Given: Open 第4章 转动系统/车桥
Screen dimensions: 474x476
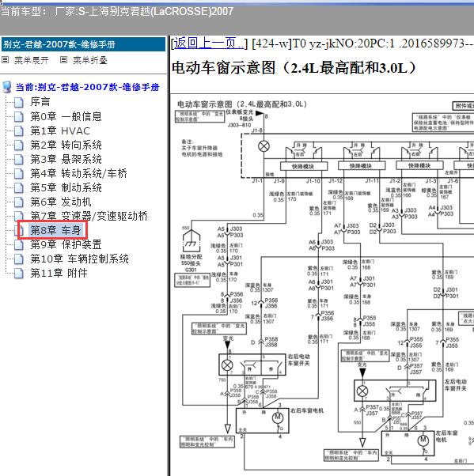Looking at the screenshot, I should [x=78, y=173].
